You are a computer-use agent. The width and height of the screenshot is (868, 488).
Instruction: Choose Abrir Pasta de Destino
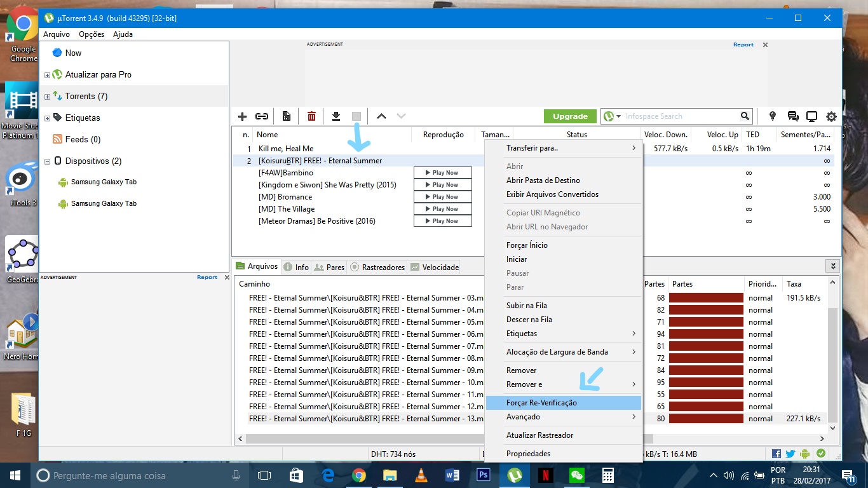(x=563, y=180)
